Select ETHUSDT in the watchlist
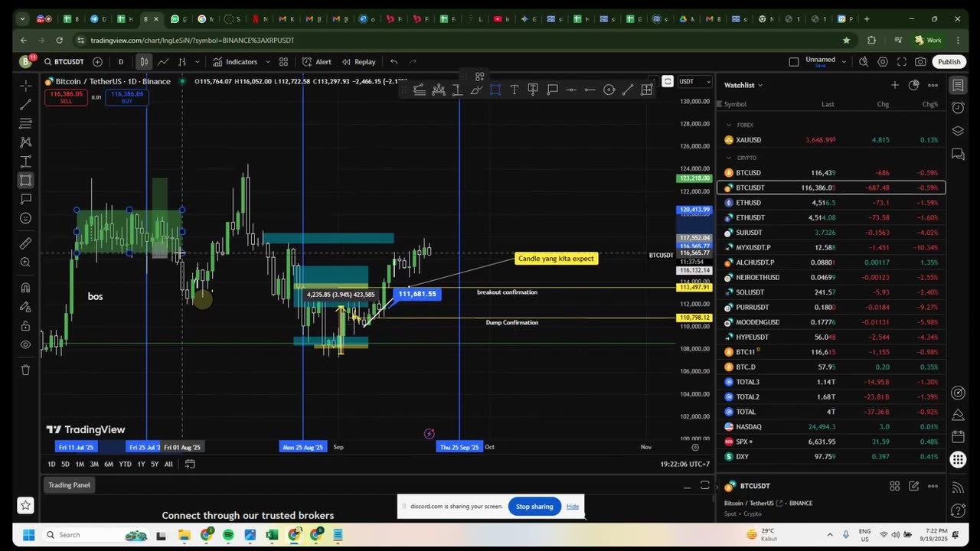The image size is (980, 551). (831, 217)
